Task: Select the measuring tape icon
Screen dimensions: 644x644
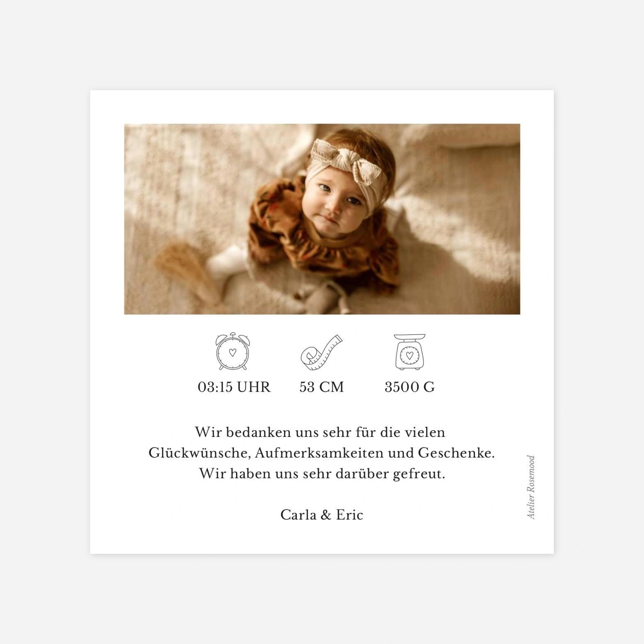Action: [x=322, y=352]
